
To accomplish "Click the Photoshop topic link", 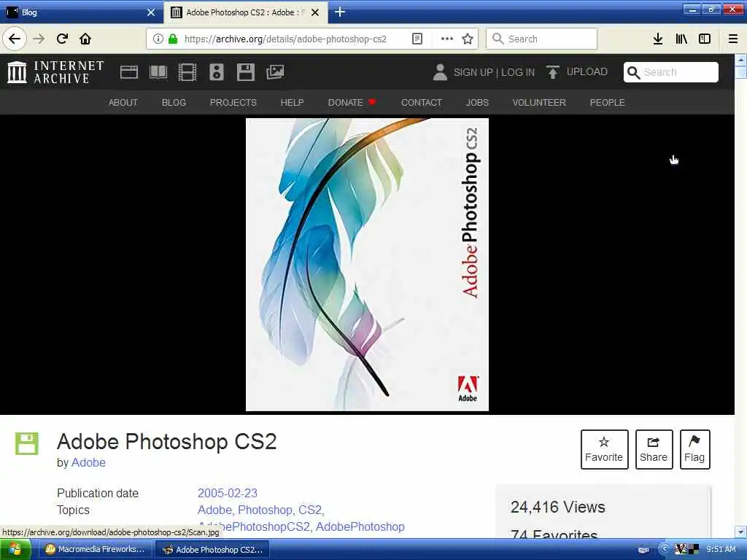I will click(x=265, y=510).
